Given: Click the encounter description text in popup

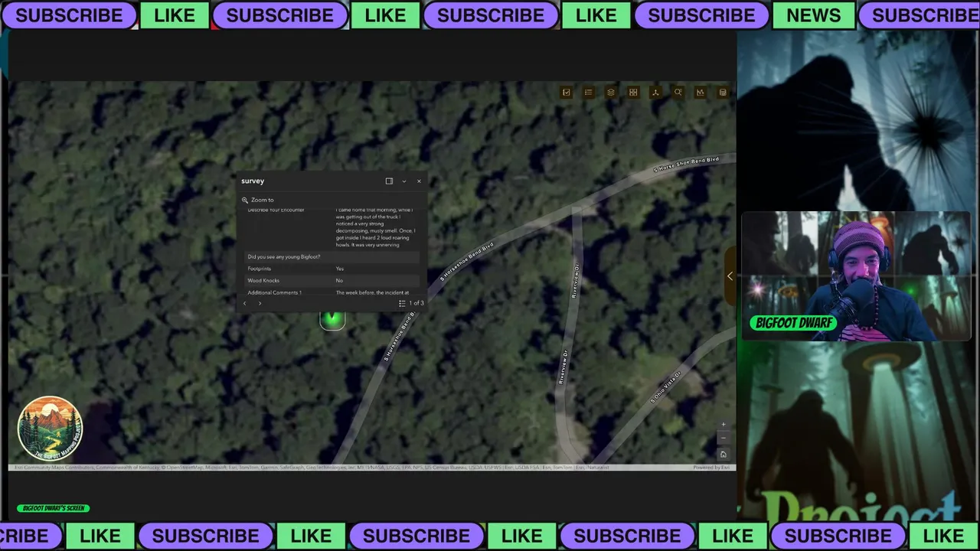Looking at the screenshot, I should point(375,227).
